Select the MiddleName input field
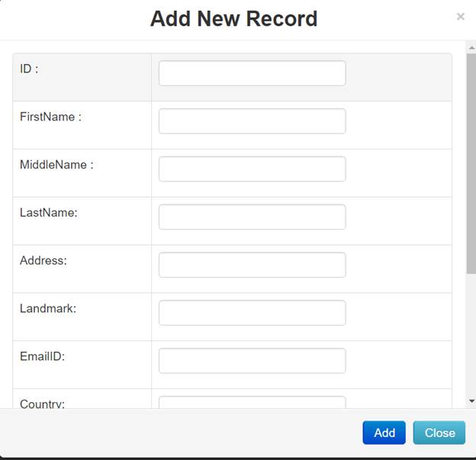 coord(252,169)
